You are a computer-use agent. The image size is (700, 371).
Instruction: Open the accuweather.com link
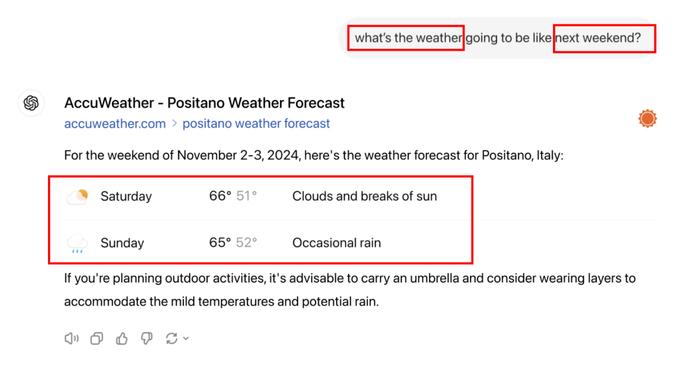click(115, 124)
